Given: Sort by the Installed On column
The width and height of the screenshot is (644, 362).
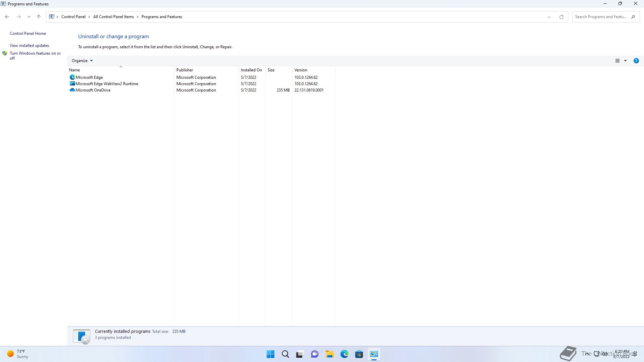Looking at the screenshot, I should (x=252, y=70).
